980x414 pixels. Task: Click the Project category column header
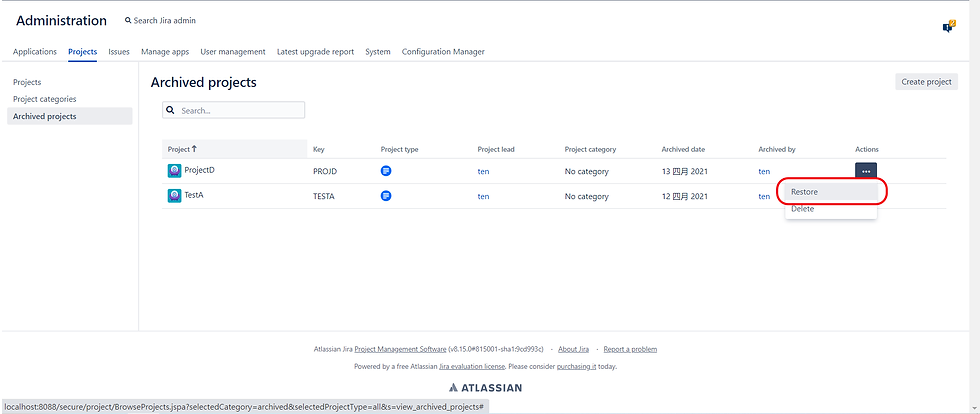[590, 149]
